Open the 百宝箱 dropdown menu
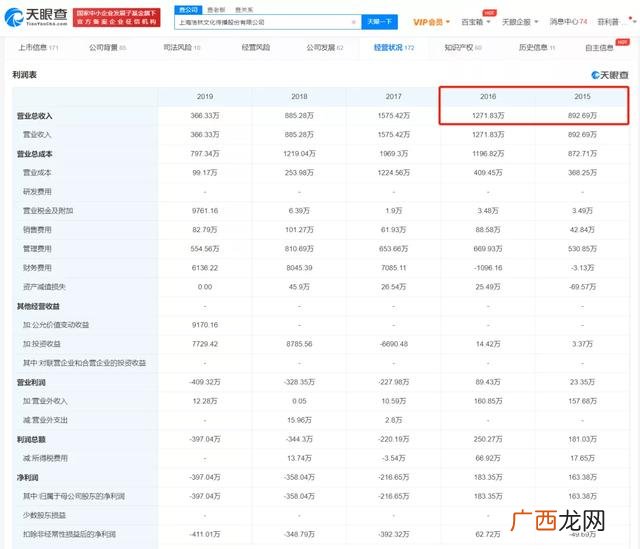This screenshot has height=549, width=640. 476,22
